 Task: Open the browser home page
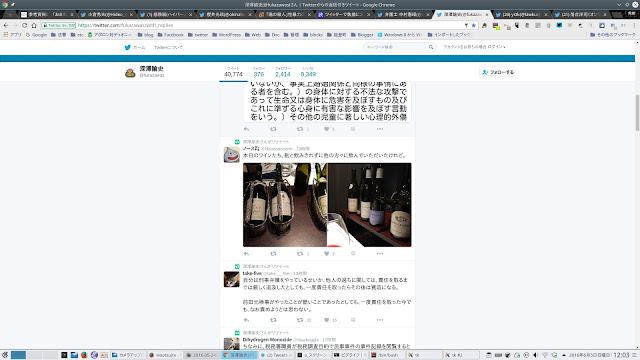[34, 25]
